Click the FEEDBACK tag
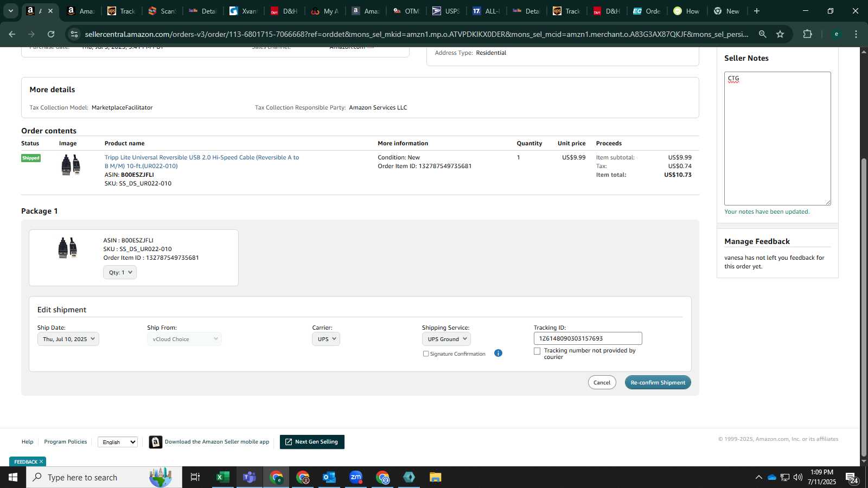This screenshot has width=868, height=488. (25, 461)
